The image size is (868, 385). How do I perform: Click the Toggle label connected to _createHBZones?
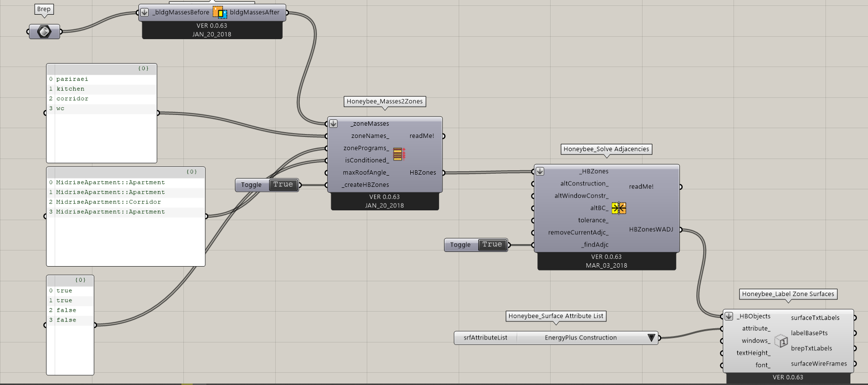251,185
